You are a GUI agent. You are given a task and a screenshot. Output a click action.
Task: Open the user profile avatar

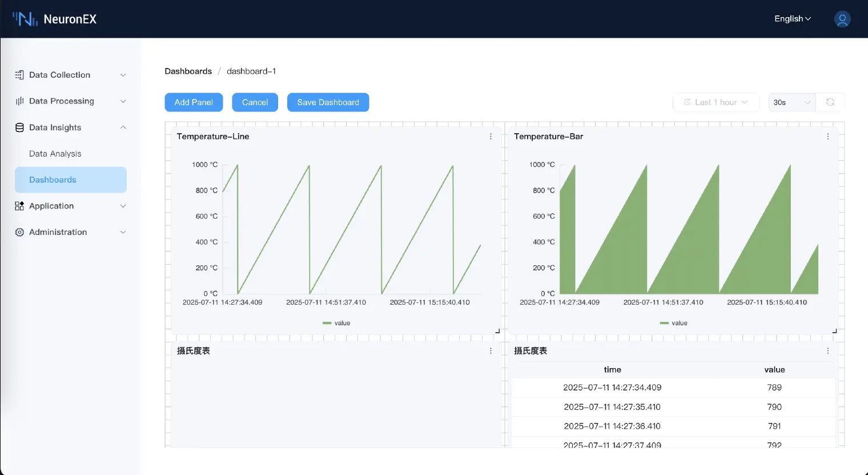[842, 19]
